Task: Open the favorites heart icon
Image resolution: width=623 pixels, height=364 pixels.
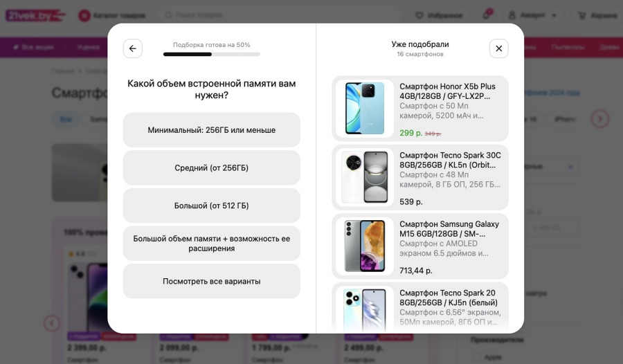Action: [419, 15]
